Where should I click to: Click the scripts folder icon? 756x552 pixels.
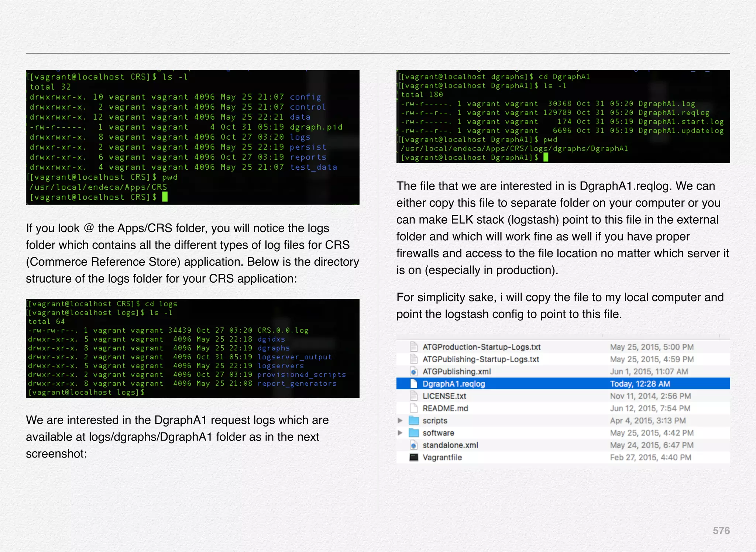coord(414,420)
